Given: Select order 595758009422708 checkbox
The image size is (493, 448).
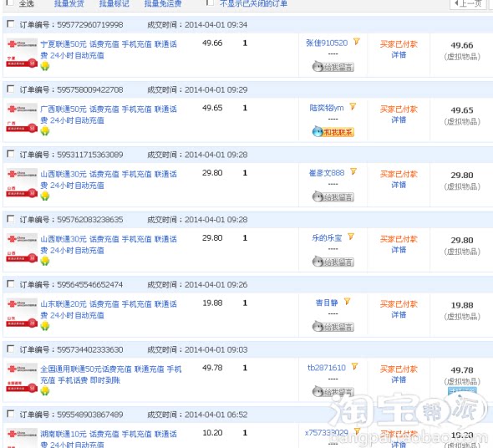Looking at the screenshot, I should pos(10,89).
